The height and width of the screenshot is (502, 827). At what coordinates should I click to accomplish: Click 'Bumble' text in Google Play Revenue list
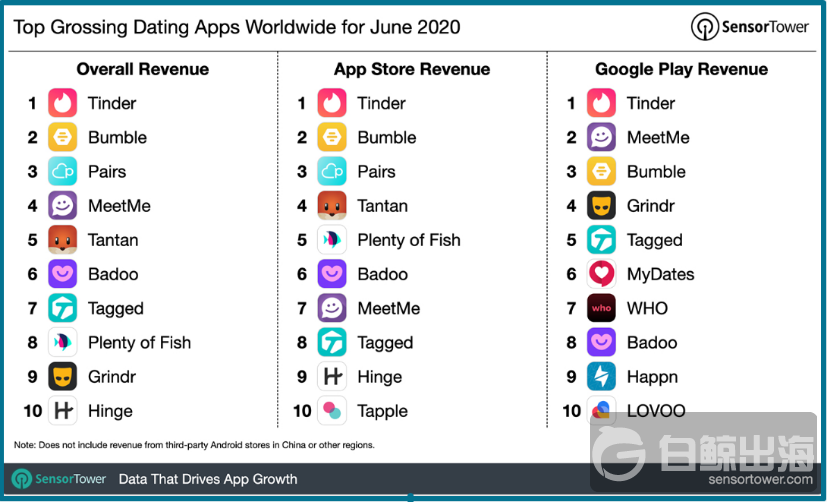pyautogui.click(x=656, y=172)
